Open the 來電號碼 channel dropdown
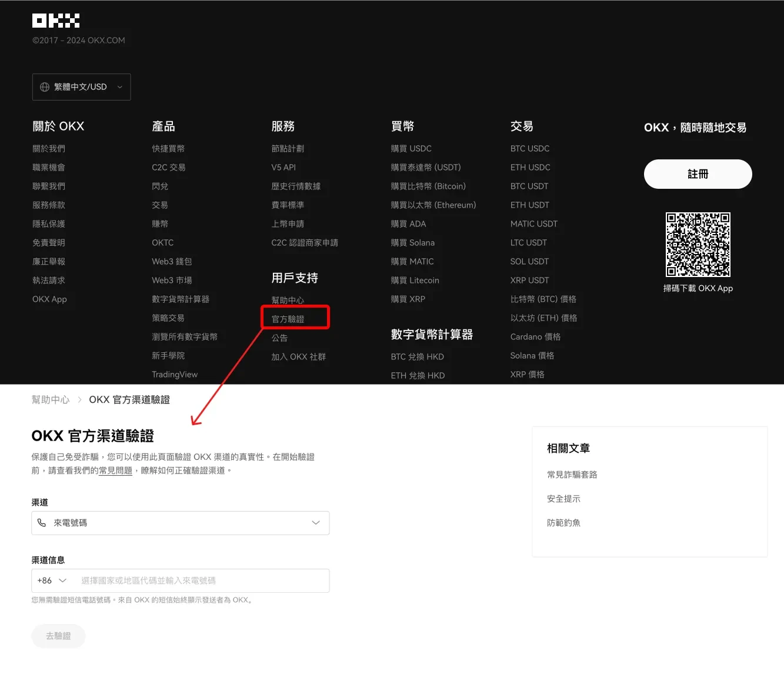Image resolution: width=784 pixels, height=674 pixels. point(180,523)
